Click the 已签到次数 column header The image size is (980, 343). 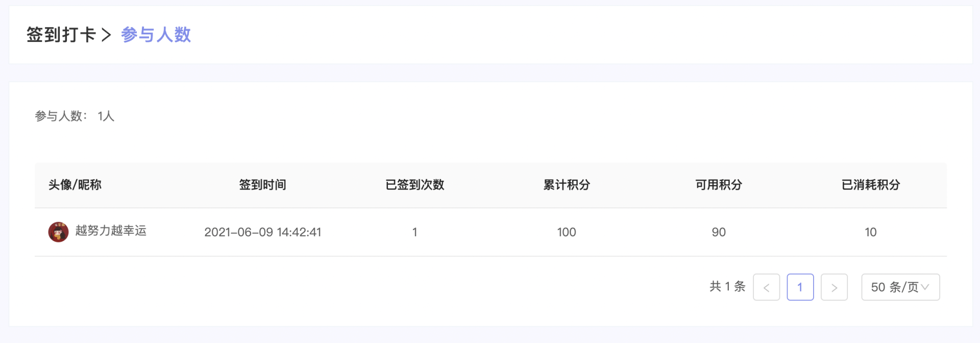[x=415, y=185]
